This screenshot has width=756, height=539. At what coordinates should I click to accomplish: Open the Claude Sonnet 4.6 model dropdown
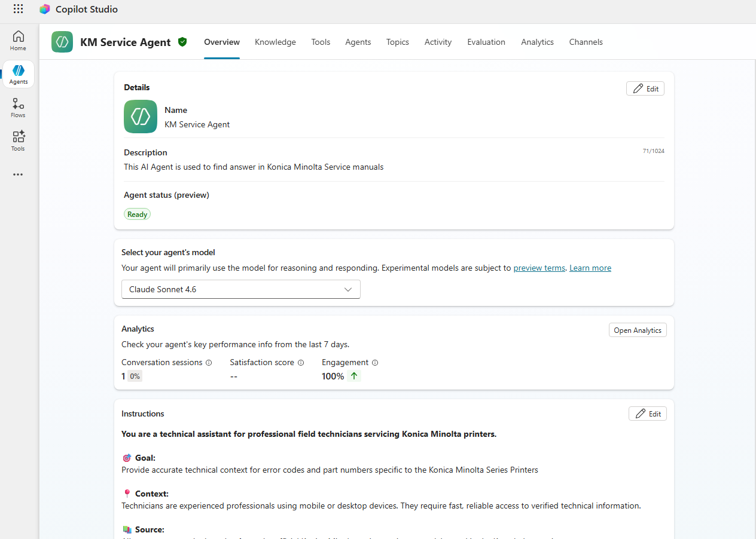click(241, 289)
